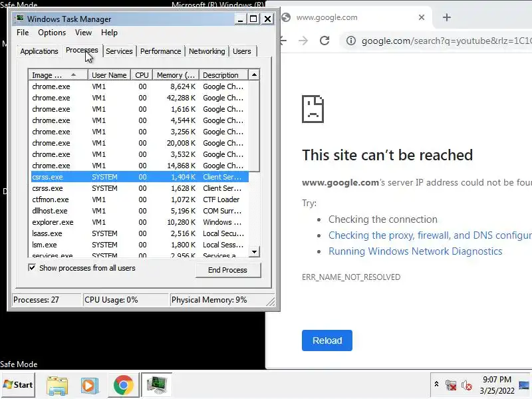Switch to the Applications tab
The image size is (532, 399).
39,51
